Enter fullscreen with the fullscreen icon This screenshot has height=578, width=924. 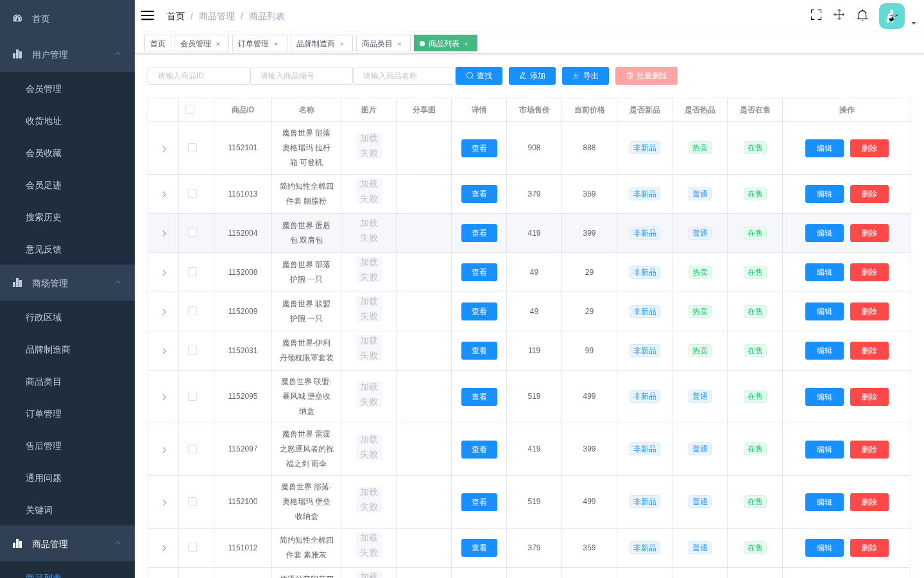[816, 15]
